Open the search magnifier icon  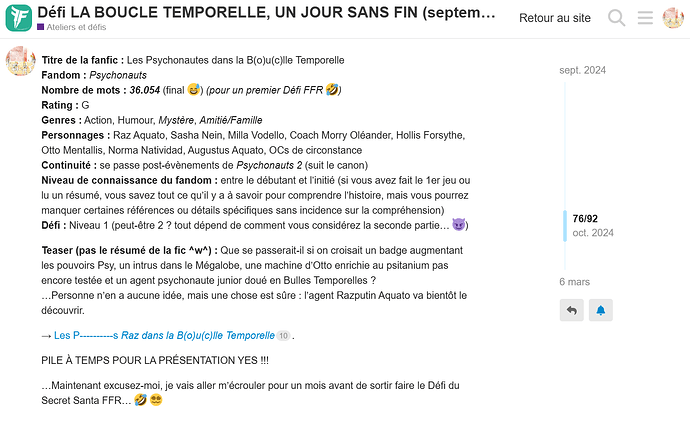click(617, 18)
